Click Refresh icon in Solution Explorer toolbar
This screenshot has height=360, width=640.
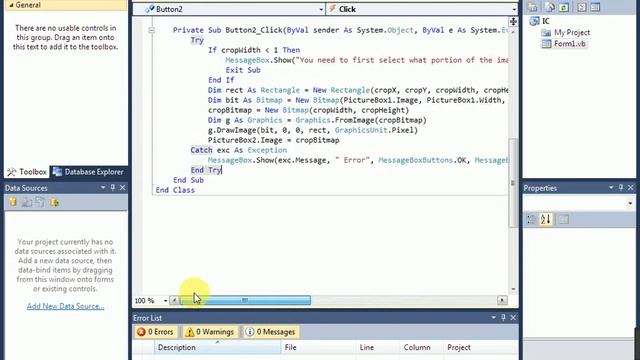pyautogui.click(x=564, y=7)
